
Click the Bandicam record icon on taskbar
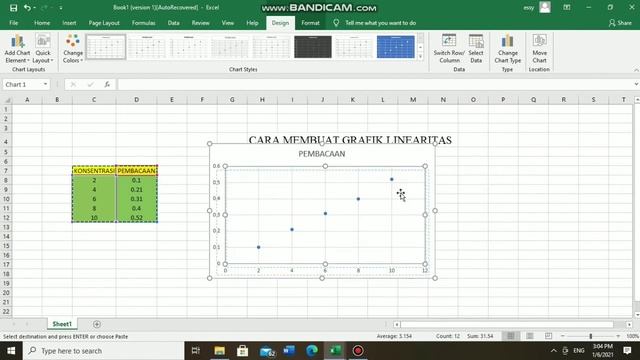pos(358,351)
